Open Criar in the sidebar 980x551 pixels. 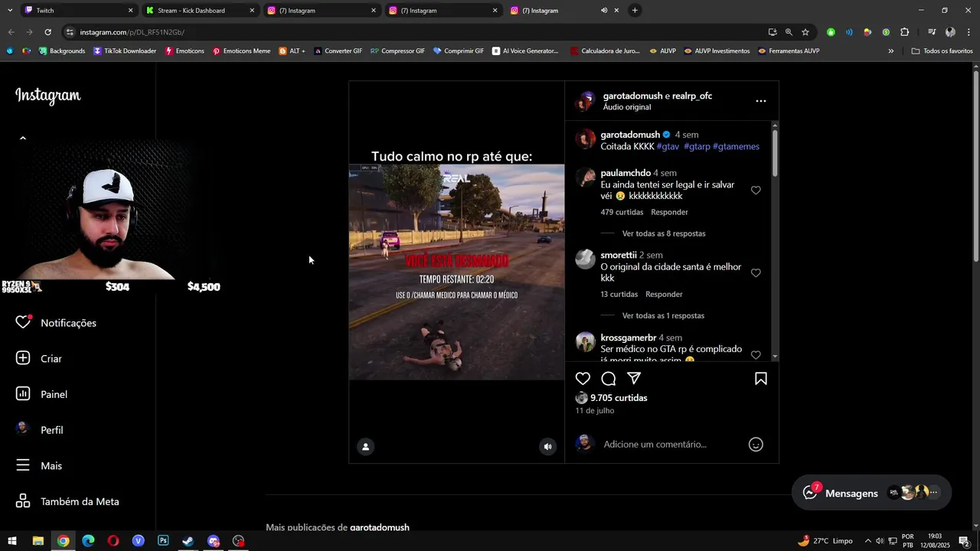coord(40,358)
